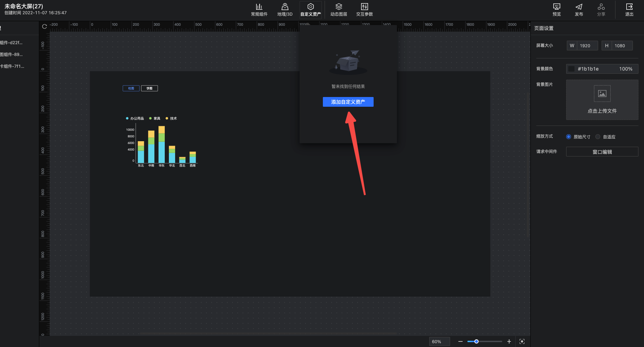This screenshot has height=347, width=644.
Task: Click the screen width W input field
Action: (587, 46)
